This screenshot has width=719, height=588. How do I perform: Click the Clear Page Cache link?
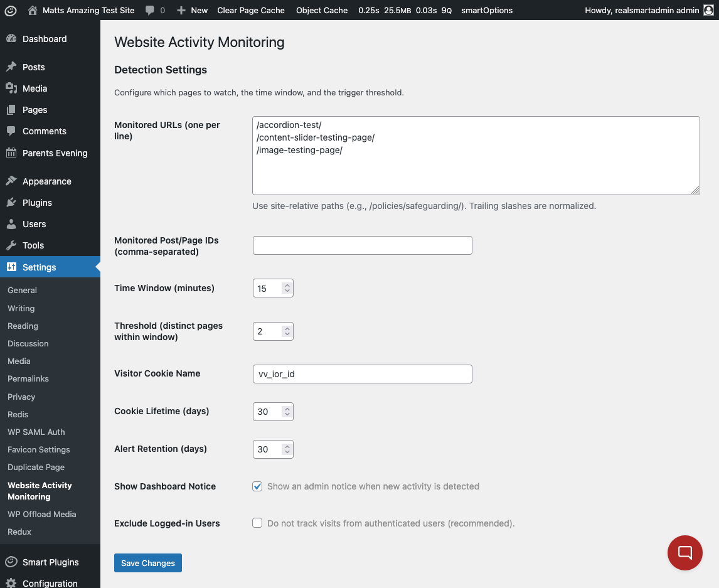click(251, 10)
